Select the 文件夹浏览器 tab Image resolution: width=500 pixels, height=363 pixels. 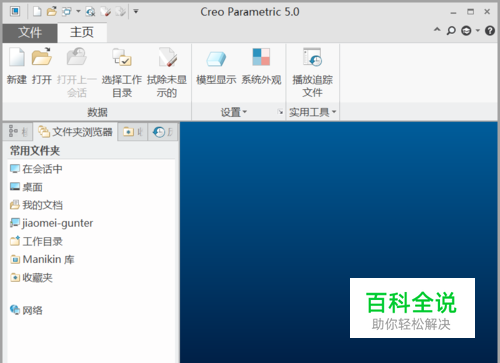pyautogui.click(x=75, y=132)
